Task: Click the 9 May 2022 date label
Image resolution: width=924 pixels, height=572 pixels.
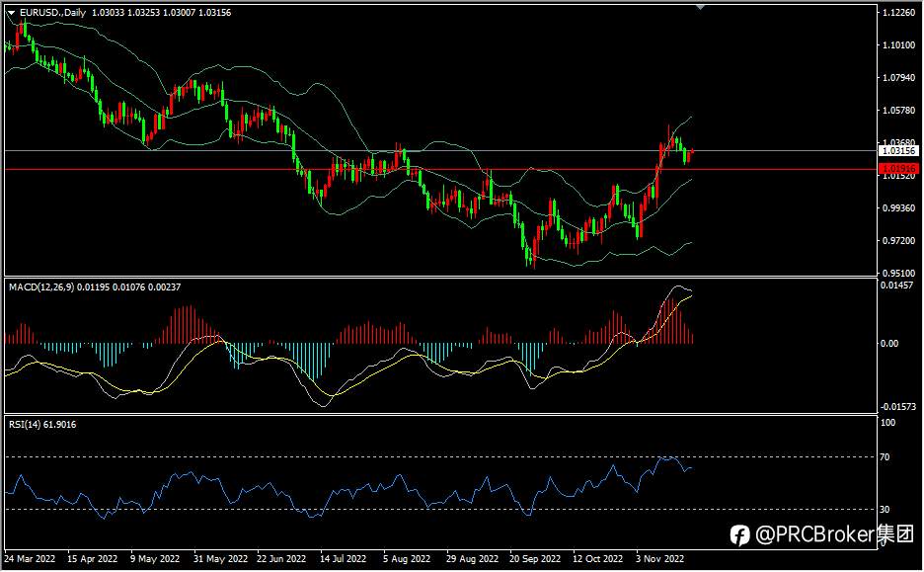Action: pos(155,559)
